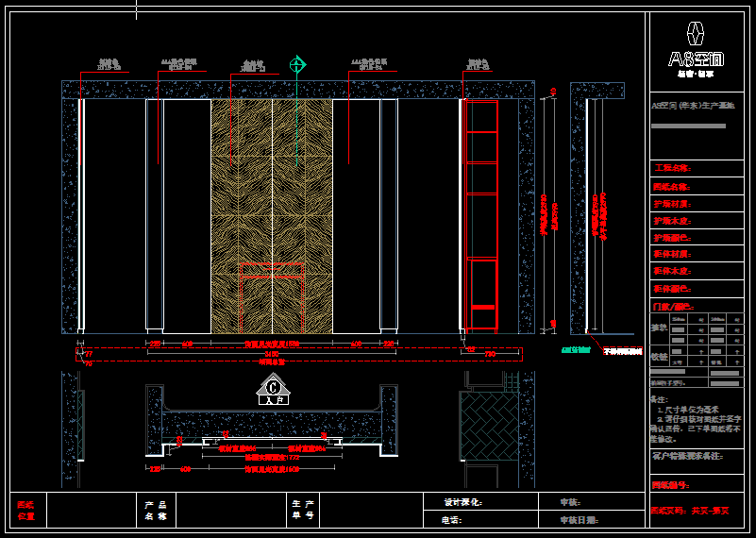Select the green diamond section marker at top
The image size is (756, 538).
pyautogui.click(x=298, y=64)
